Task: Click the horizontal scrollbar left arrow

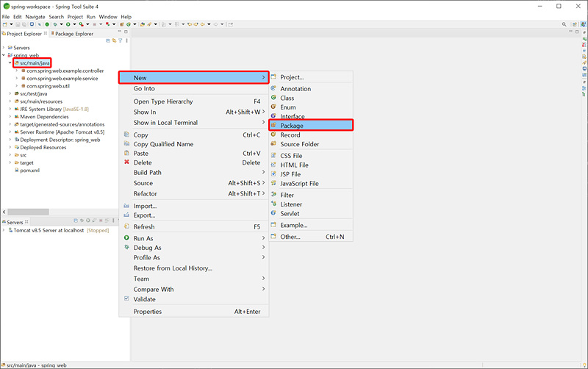Action: (x=4, y=212)
